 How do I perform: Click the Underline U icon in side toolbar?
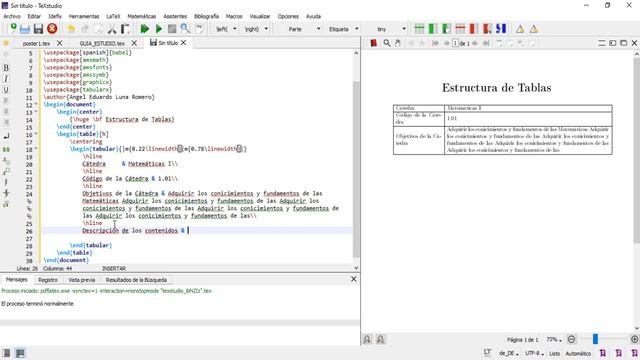pyautogui.click(x=6, y=90)
